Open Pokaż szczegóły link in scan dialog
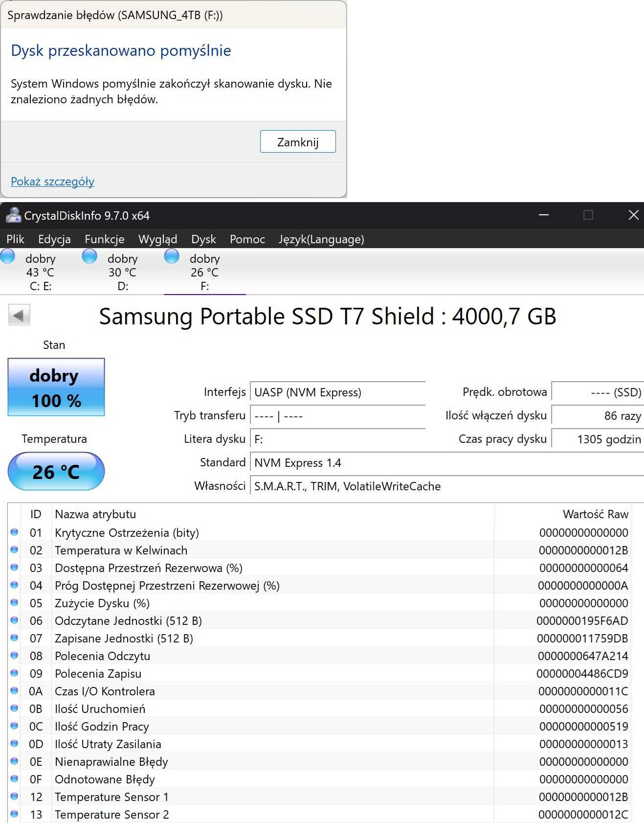The width and height of the screenshot is (644, 823). click(x=52, y=182)
